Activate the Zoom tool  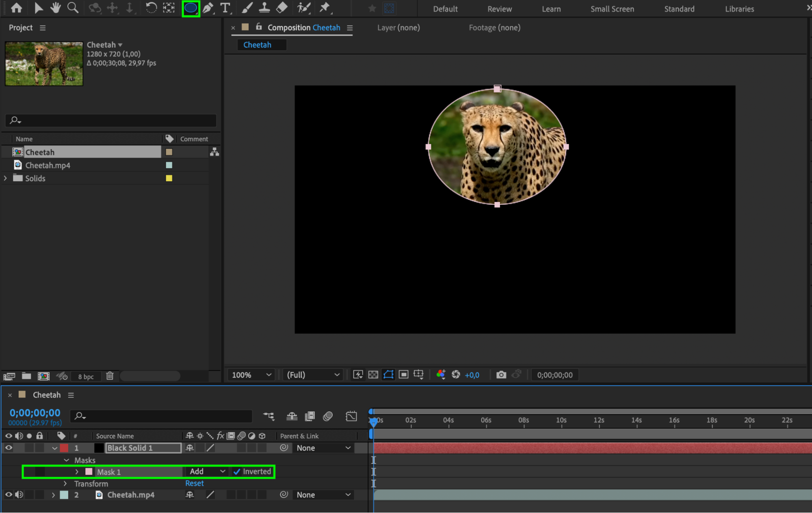coord(73,8)
